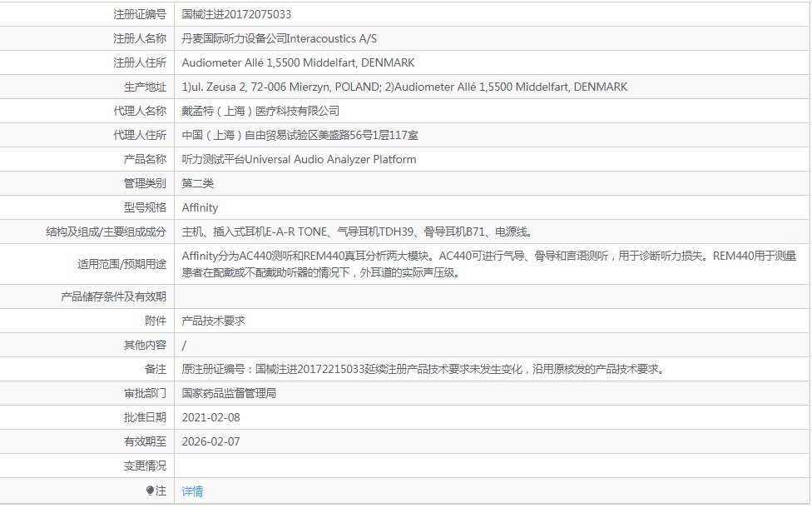Click the 注册人住所 label
Image resolution: width=812 pixels, height=508 pixels.
point(140,62)
